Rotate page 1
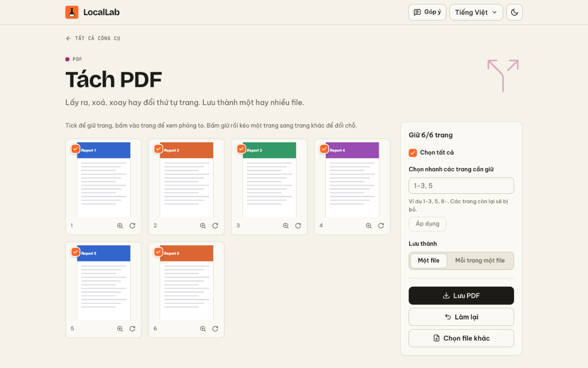 [132, 226]
